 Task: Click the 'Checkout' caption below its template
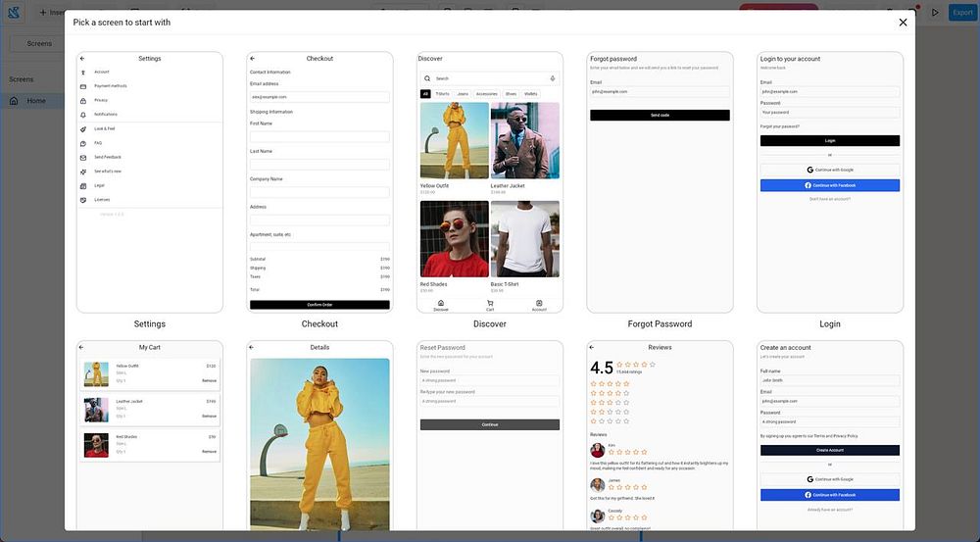coord(319,323)
